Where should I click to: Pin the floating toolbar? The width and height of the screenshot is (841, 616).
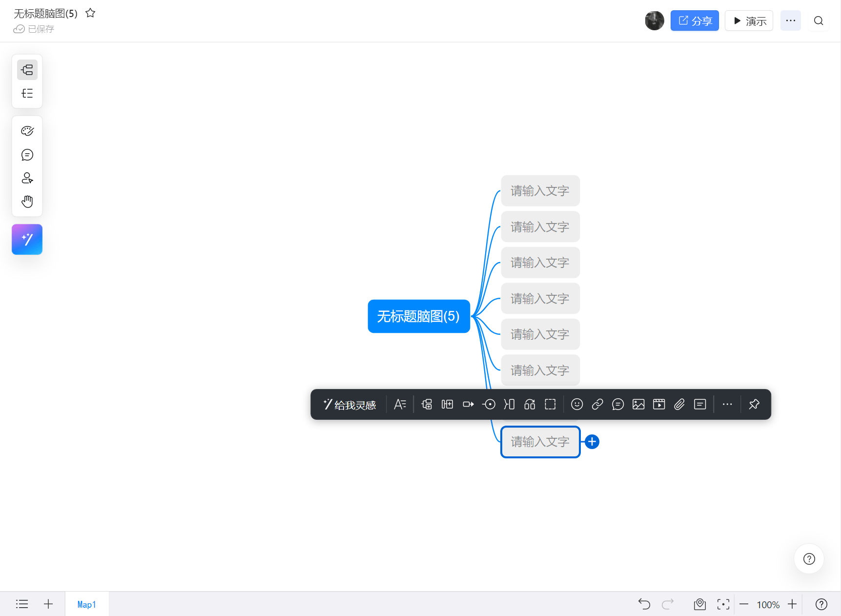point(754,404)
